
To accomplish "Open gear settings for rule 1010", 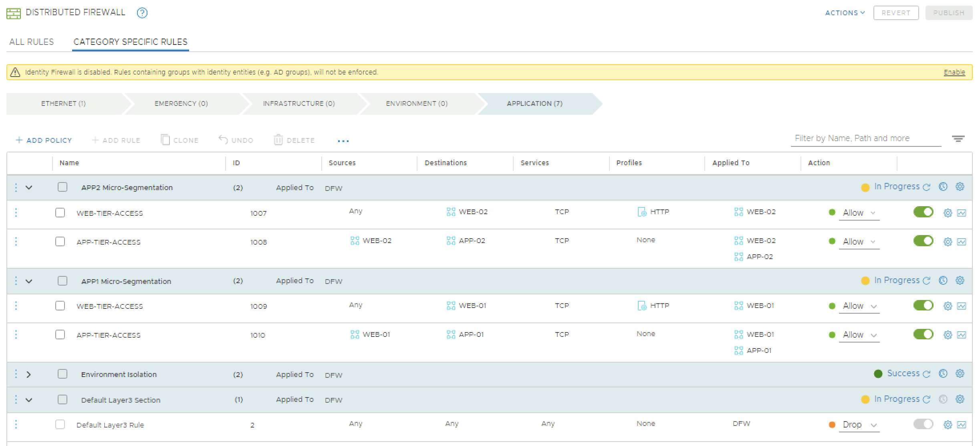I will [x=948, y=335].
